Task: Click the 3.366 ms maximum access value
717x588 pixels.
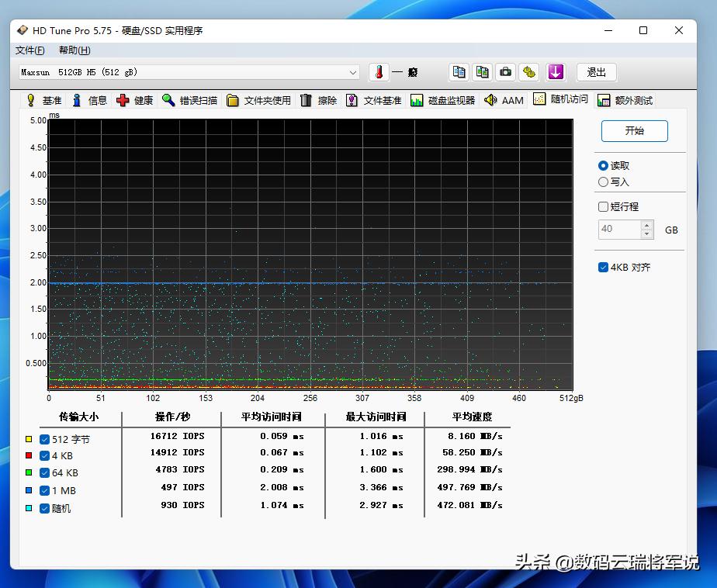Action: tap(381, 487)
